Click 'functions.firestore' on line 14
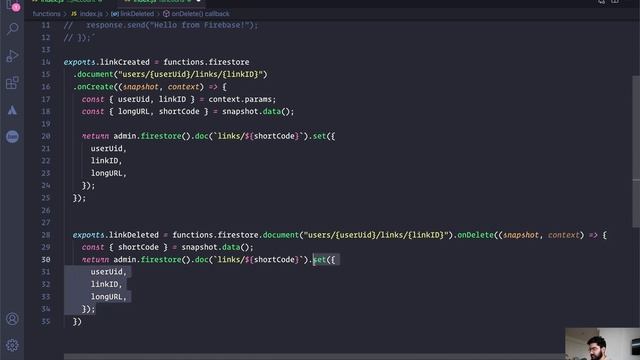 click(x=206, y=62)
